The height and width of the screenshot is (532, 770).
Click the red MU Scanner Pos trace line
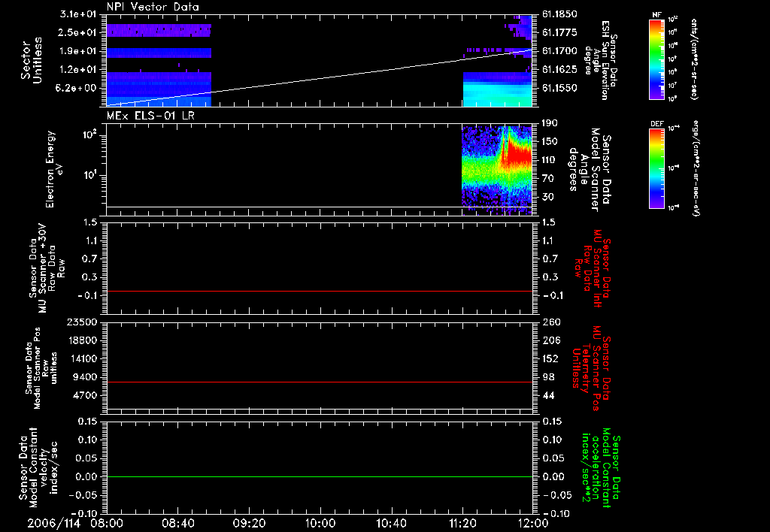coord(320,382)
